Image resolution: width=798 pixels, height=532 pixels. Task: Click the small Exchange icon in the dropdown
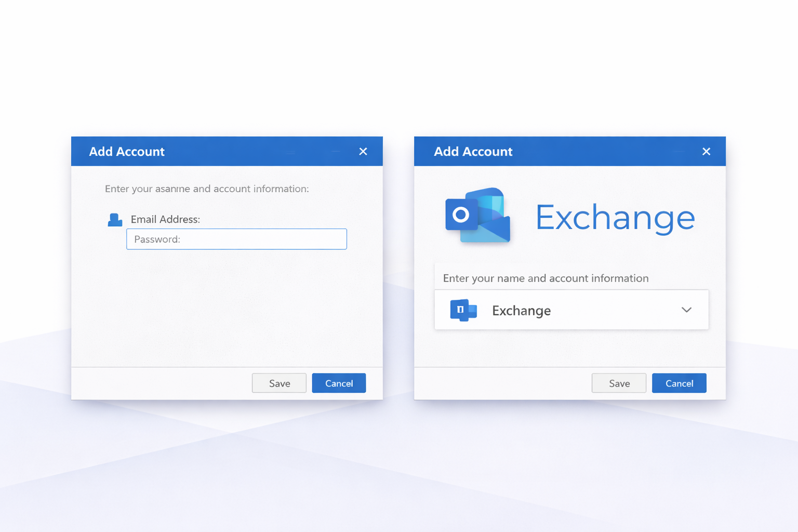[463, 310]
